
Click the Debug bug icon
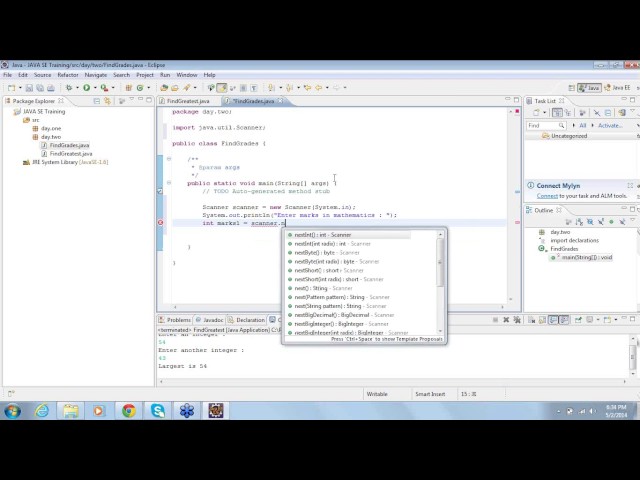click(69, 88)
